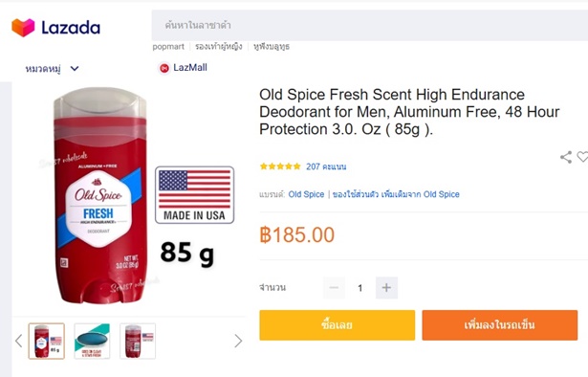Select the third back-label thumbnail
Screen dimensions: 588x377
138,341
